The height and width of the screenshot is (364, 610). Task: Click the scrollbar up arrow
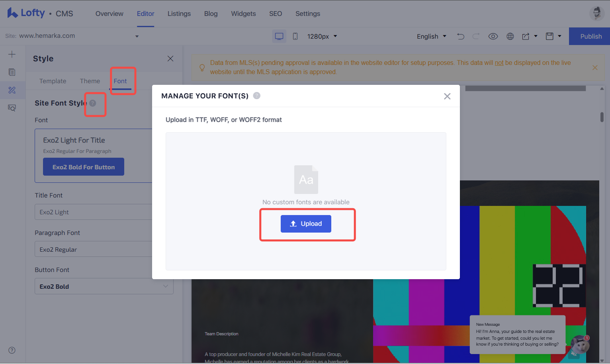coord(602,89)
